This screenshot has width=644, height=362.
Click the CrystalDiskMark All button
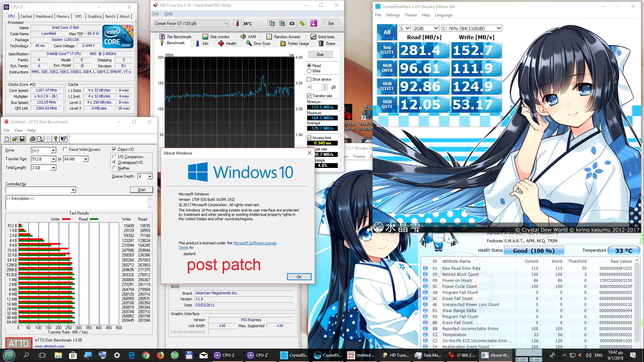tap(387, 32)
